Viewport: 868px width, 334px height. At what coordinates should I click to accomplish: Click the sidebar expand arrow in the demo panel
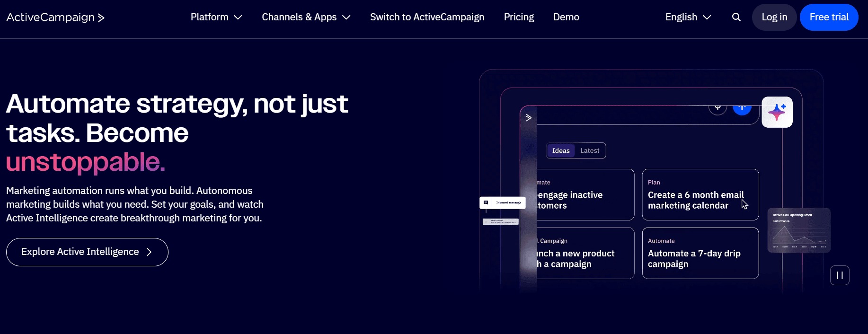pyautogui.click(x=529, y=117)
